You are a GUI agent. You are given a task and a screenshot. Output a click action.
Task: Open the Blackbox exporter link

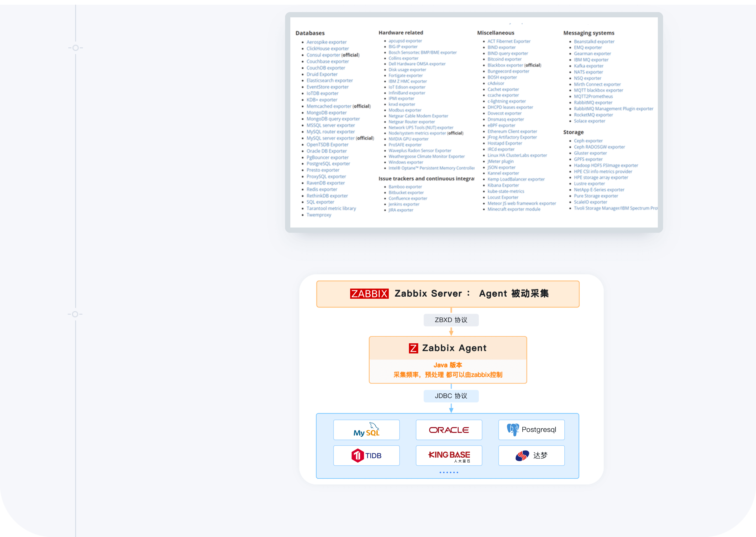(x=505, y=65)
